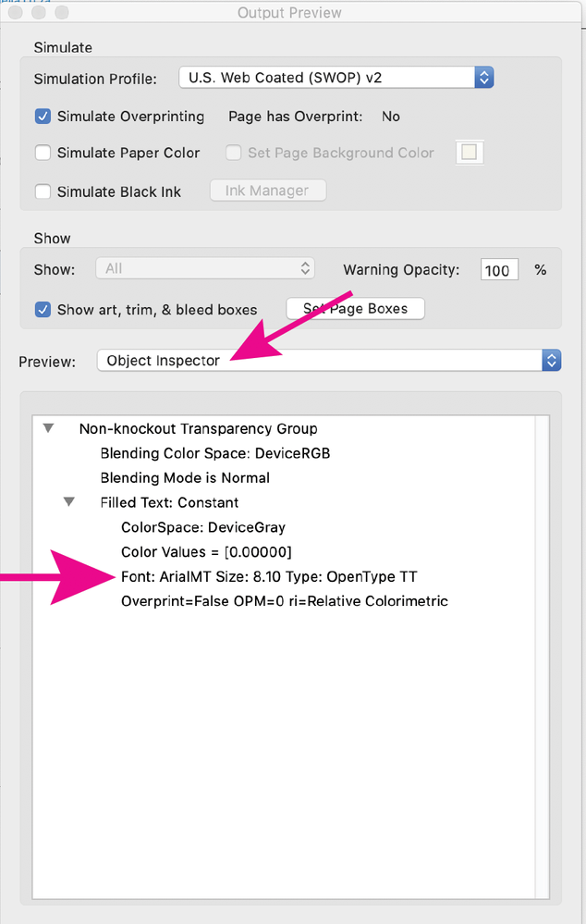Select the ColorSpace: DeviceGray row
The width and height of the screenshot is (586, 924).
202,527
